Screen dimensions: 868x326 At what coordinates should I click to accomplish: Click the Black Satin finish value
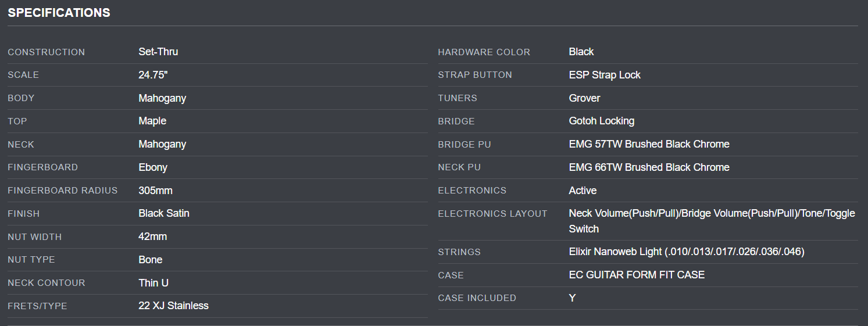[164, 213]
